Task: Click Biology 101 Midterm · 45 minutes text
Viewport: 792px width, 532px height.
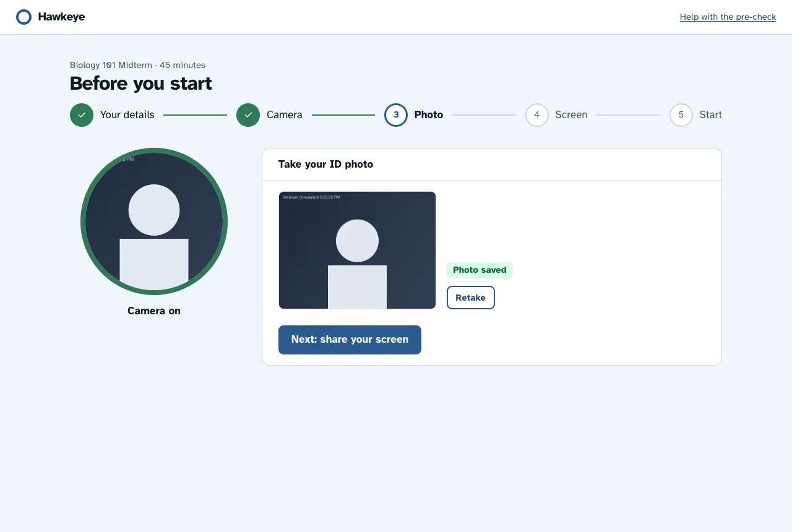Action: tap(137, 65)
